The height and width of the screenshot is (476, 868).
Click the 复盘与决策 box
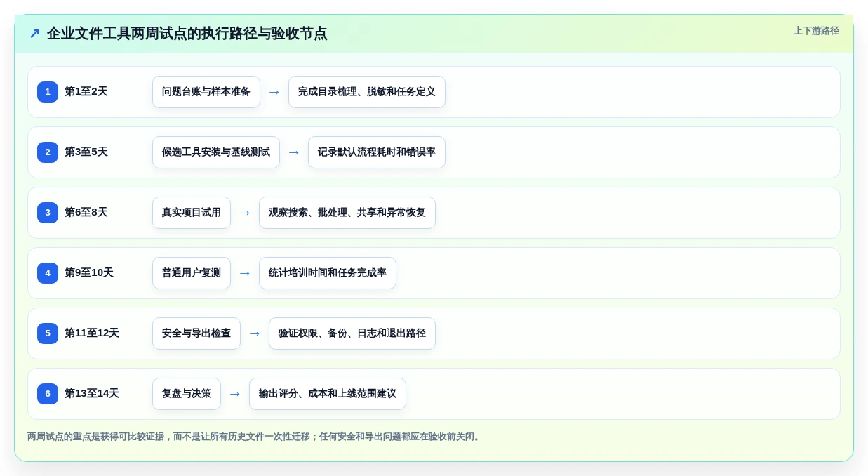coord(187,394)
